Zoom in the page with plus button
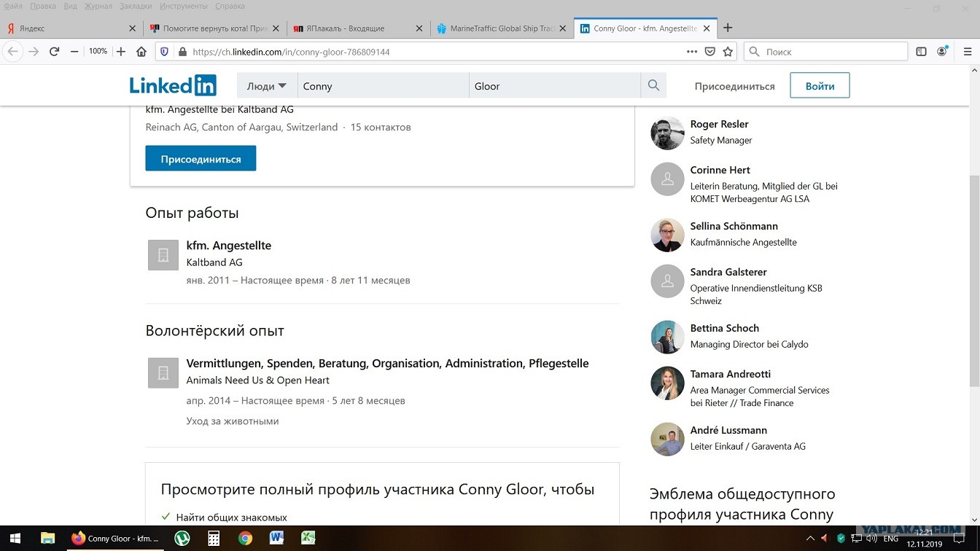Image resolution: width=980 pixels, height=551 pixels. click(121, 52)
